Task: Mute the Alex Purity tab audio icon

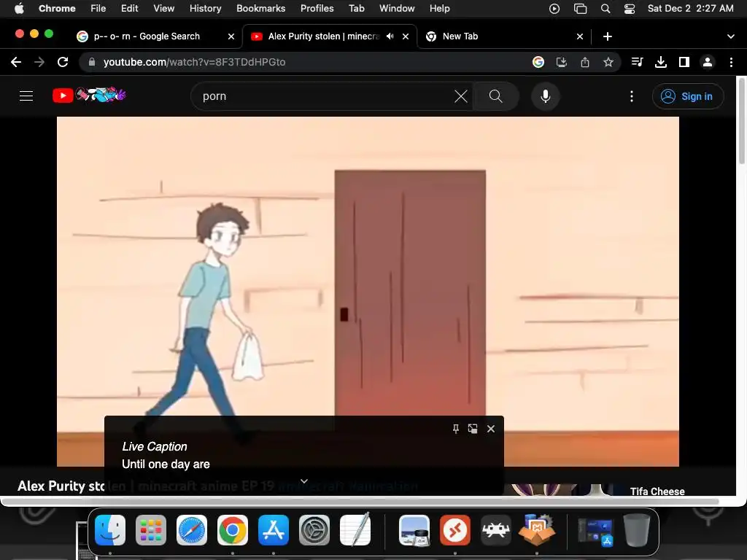Action: point(390,36)
